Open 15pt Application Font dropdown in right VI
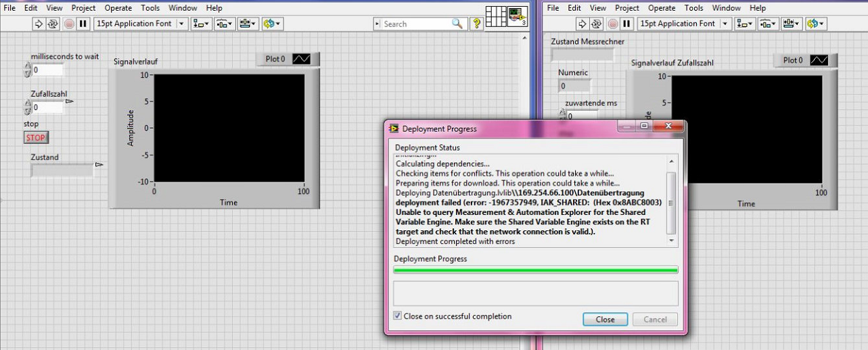The width and height of the screenshot is (868, 350). (684, 24)
